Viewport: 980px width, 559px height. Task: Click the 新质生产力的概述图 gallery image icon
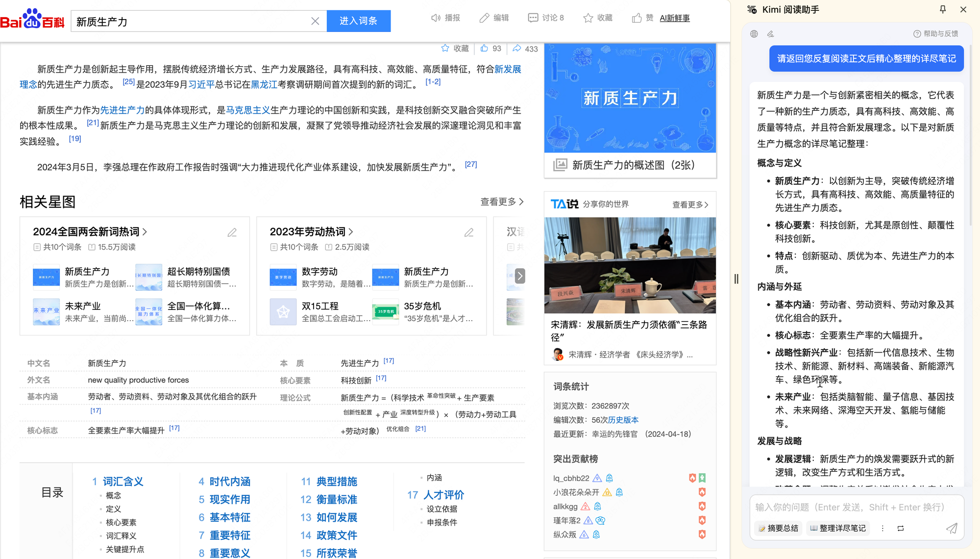click(x=560, y=165)
